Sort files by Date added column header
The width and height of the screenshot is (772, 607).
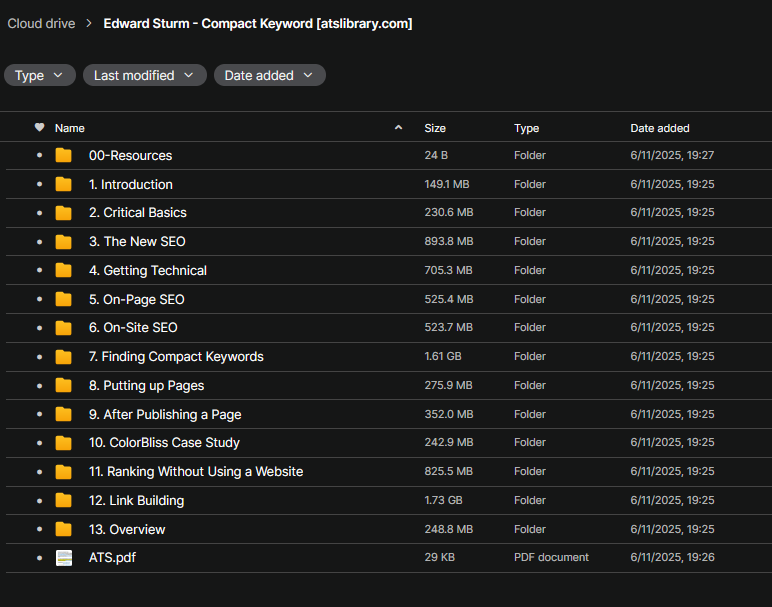pos(659,128)
